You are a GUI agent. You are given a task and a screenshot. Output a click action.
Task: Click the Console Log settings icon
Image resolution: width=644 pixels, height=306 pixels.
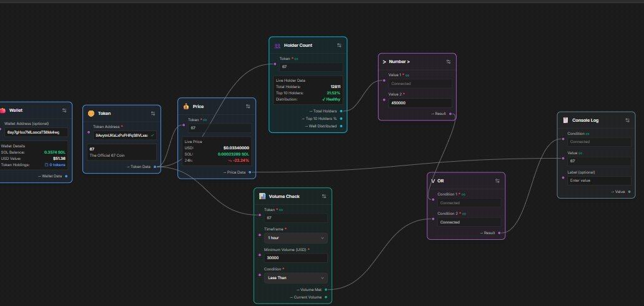click(x=627, y=120)
